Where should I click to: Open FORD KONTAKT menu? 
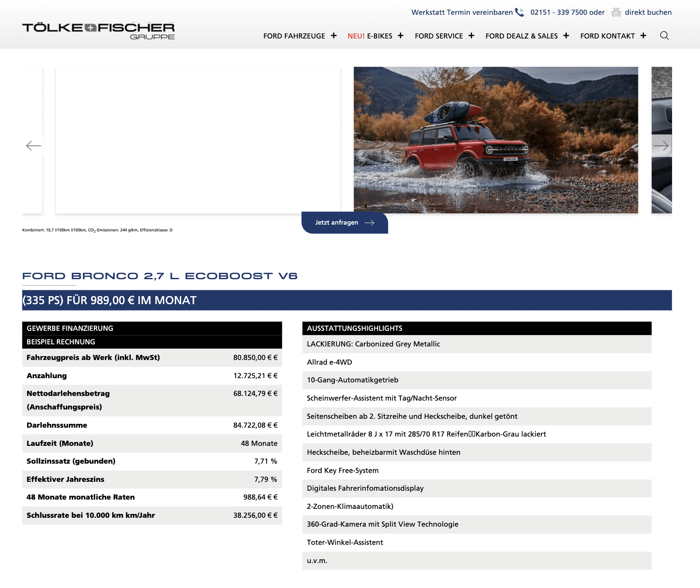coord(607,36)
